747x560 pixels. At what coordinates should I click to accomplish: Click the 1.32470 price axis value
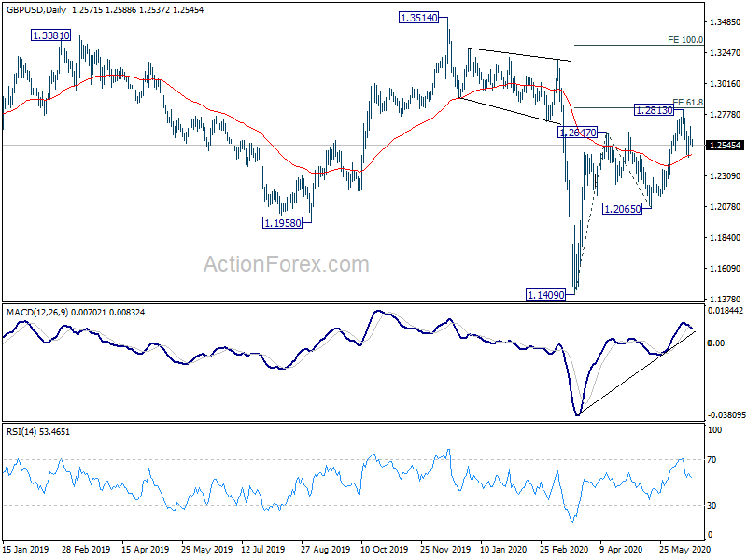pos(726,53)
